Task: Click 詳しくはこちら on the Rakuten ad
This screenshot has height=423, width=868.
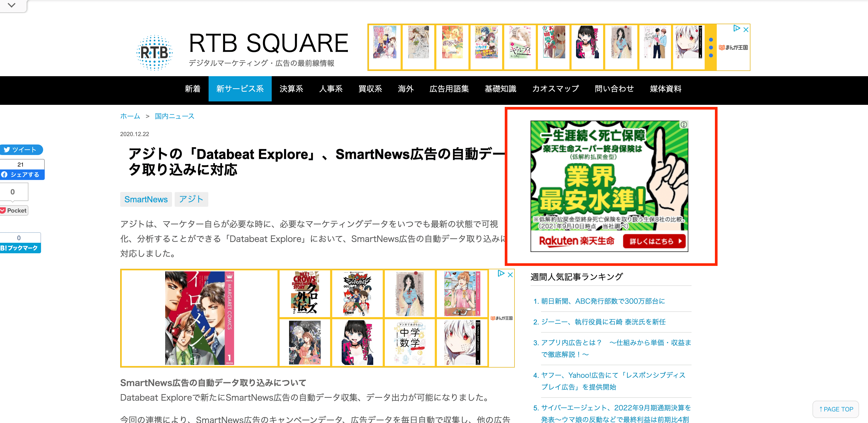Action: pyautogui.click(x=654, y=241)
